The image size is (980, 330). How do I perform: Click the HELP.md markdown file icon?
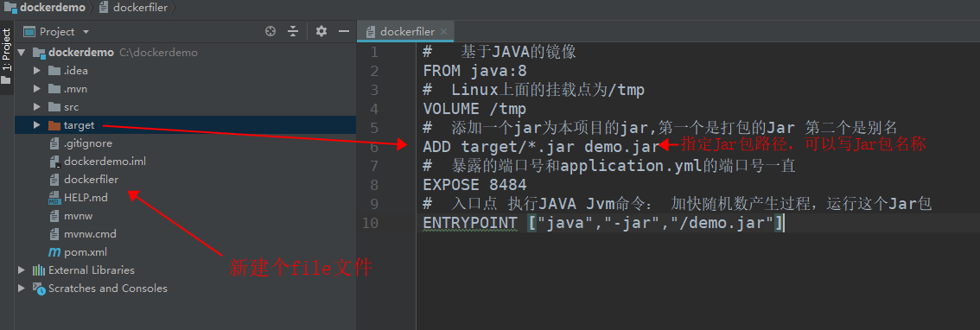pyautogui.click(x=54, y=198)
